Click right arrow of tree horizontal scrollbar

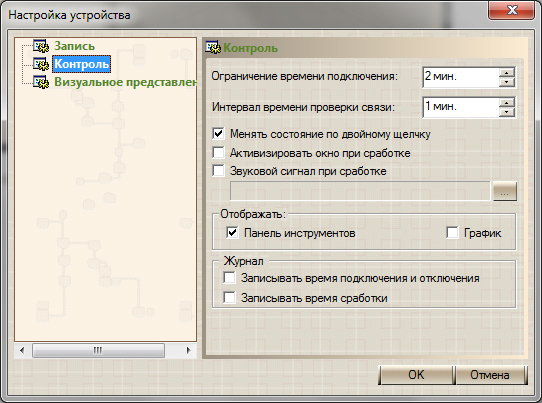[188, 350]
